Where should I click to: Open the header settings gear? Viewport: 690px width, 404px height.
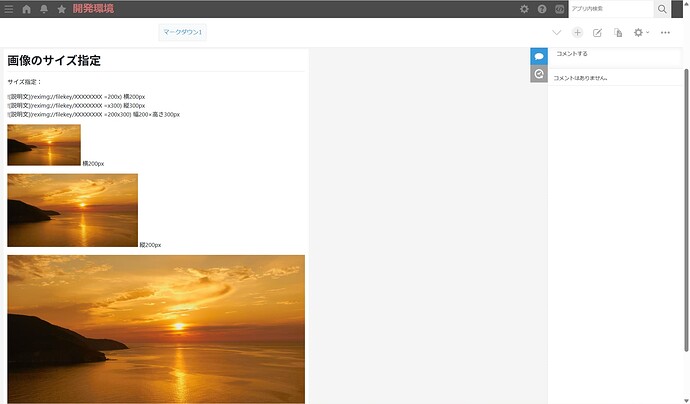point(525,9)
